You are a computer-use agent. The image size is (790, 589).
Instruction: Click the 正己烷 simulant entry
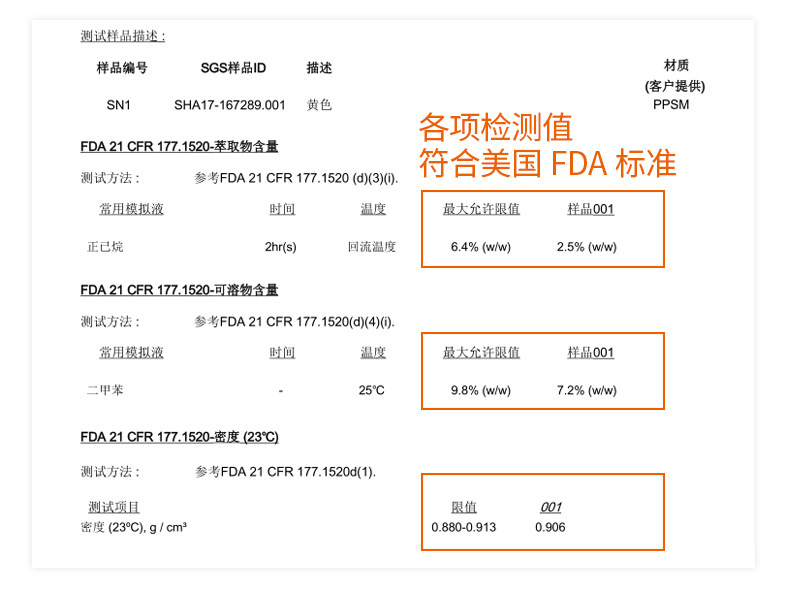point(105,247)
